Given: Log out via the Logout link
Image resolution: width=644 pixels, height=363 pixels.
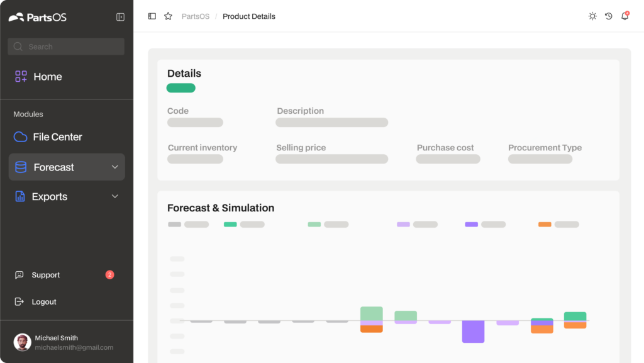Looking at the screenshot, I should pyautogui.click(x=44, y=302).
